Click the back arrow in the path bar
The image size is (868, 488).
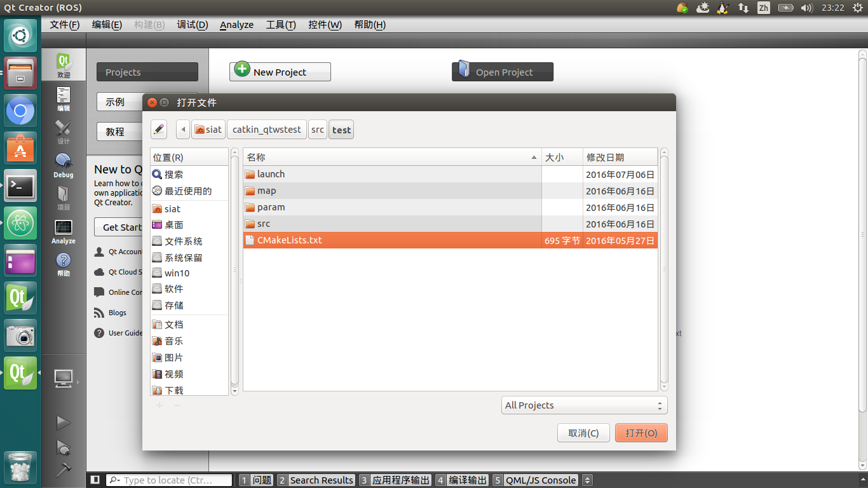click(x=183, y=130)
